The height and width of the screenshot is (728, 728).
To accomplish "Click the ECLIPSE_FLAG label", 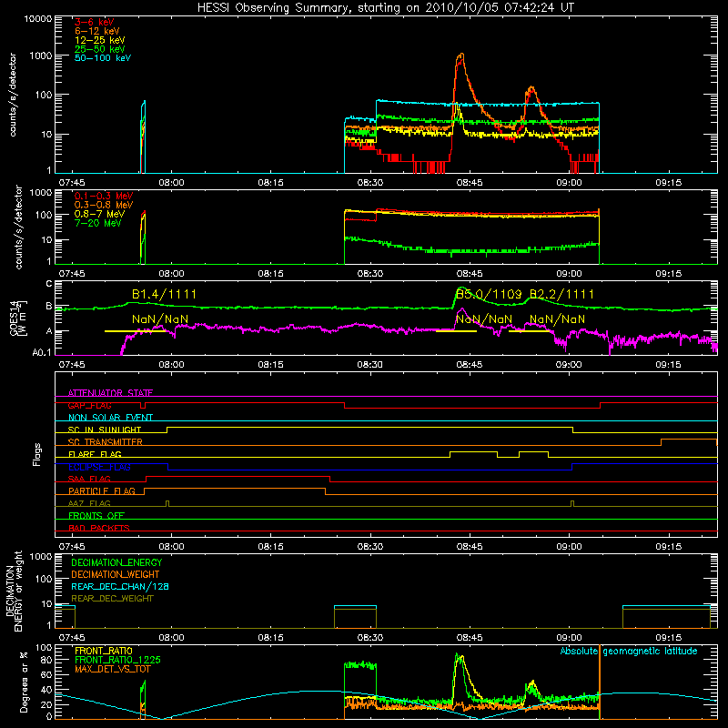I will 99,467.
